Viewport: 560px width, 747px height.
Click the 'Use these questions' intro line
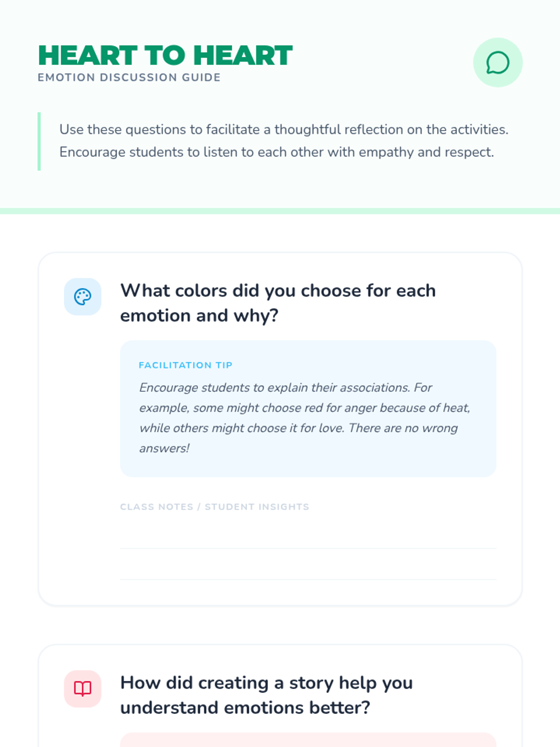click(x=283, y=129)
